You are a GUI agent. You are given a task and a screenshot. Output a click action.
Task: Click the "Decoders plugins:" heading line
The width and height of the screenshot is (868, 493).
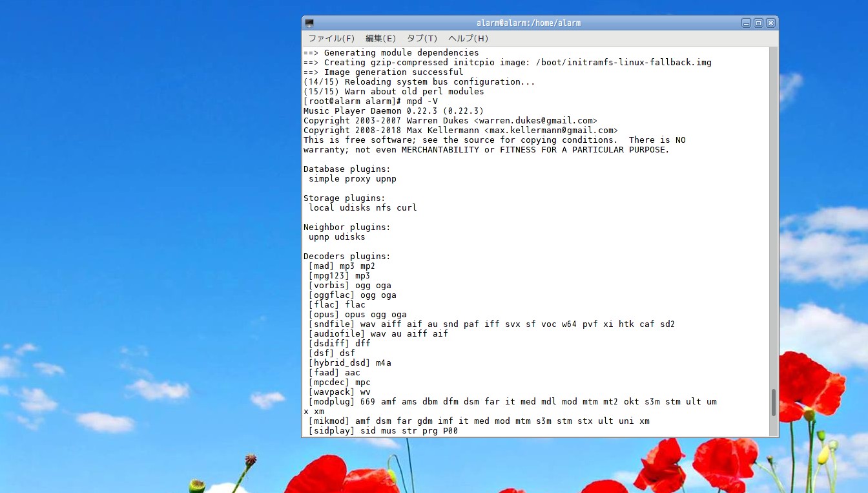(347, 257)
